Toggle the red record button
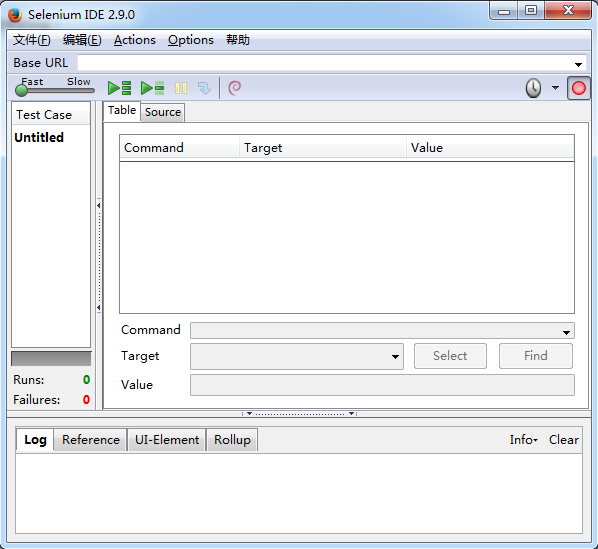This screenshot has height=549, width=598. [x=579, y=88]
